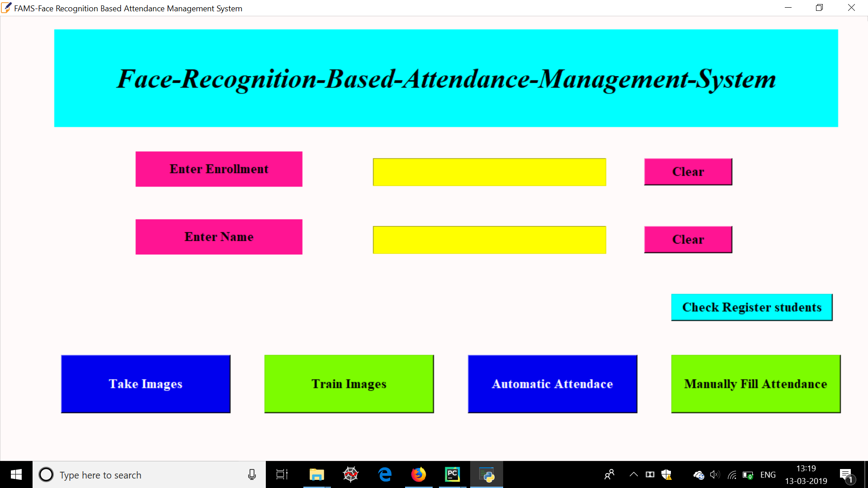This screenshot has height=488, width=868.
Task: Open the ENG language switcher
Action: point(768,474)
